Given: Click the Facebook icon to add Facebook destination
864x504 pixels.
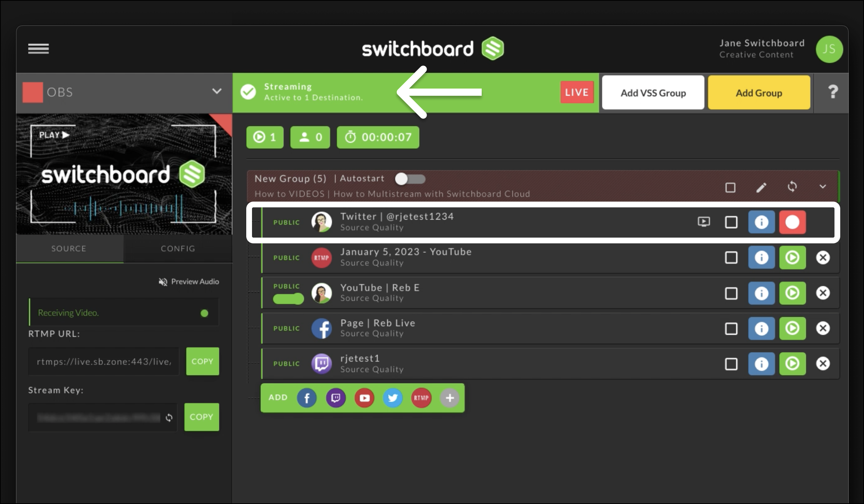Looking at the screenshot, I should 306,397.
